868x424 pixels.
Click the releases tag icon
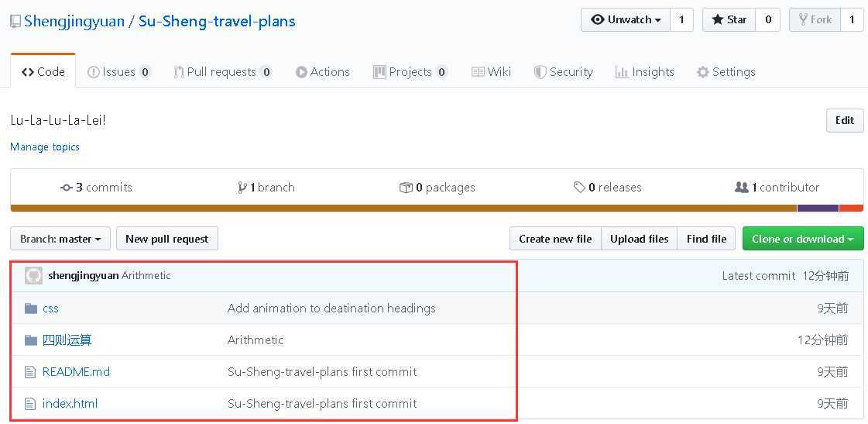[580, 188]
